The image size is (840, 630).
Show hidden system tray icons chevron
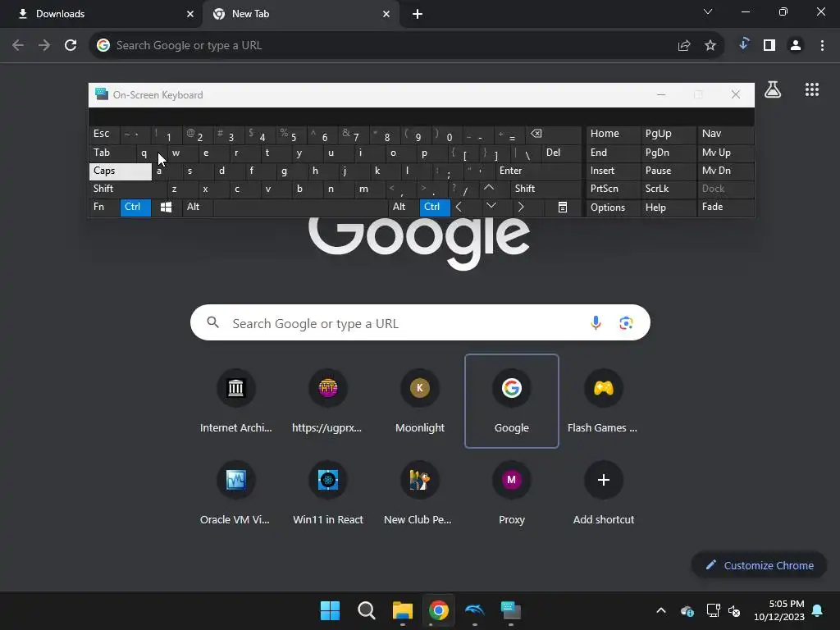click(x=661, y=610)
